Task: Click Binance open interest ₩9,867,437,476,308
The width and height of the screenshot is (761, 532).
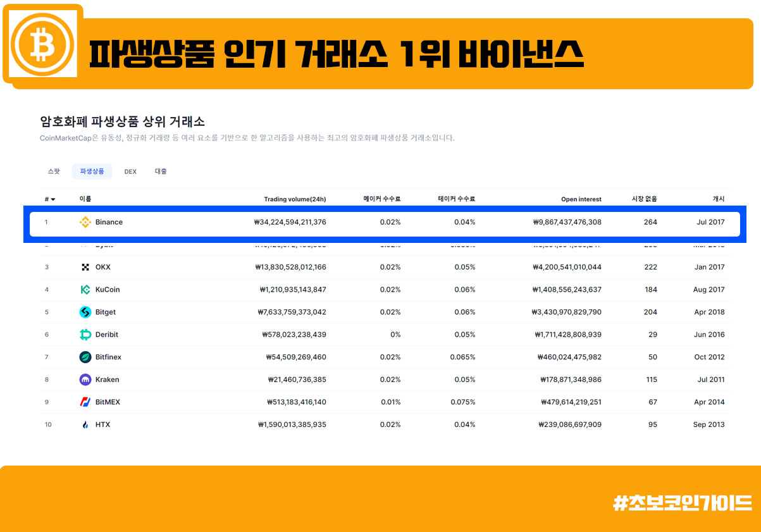Action: 567,222
